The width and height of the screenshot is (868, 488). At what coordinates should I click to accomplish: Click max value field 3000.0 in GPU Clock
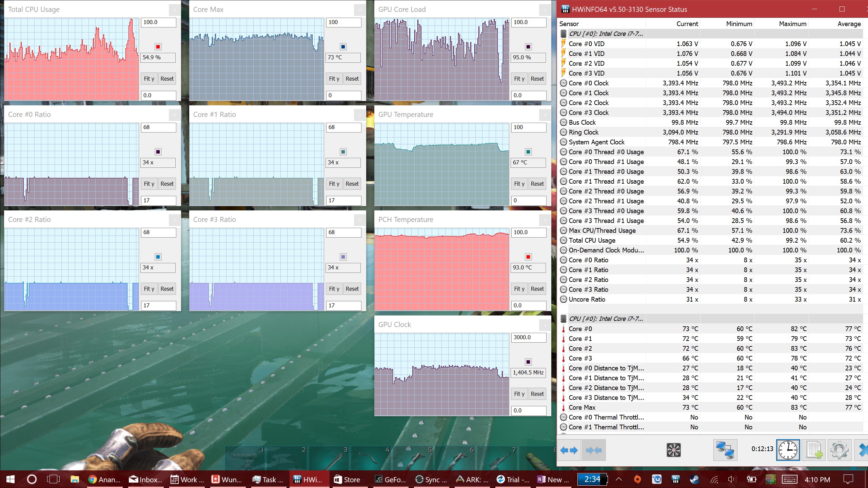[x=529, y=338]
